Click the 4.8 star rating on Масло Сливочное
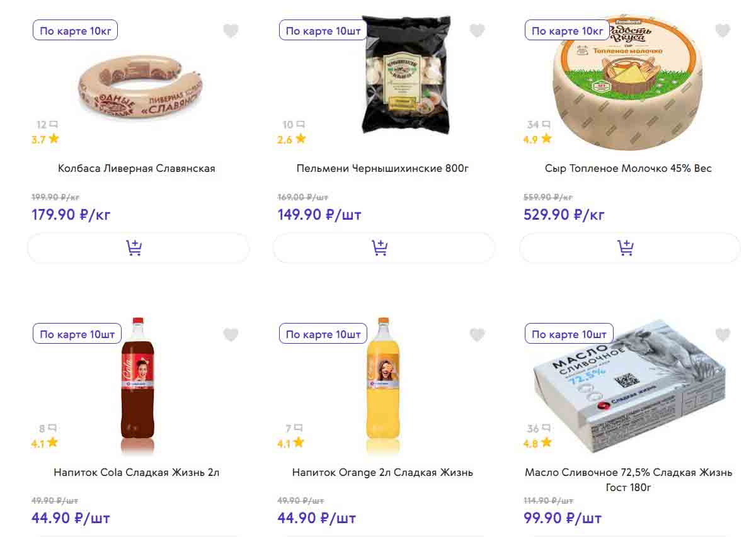 tap(538, 443)
